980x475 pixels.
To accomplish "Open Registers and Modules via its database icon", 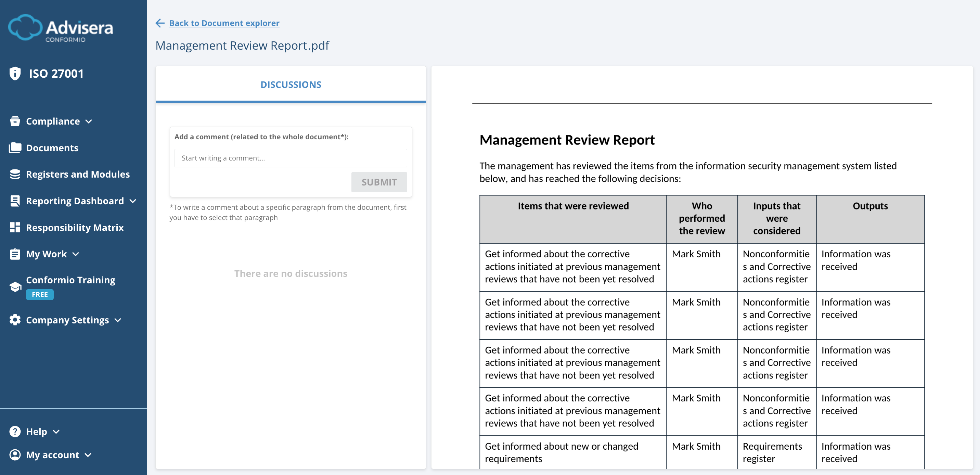I will tap(15, 174).
